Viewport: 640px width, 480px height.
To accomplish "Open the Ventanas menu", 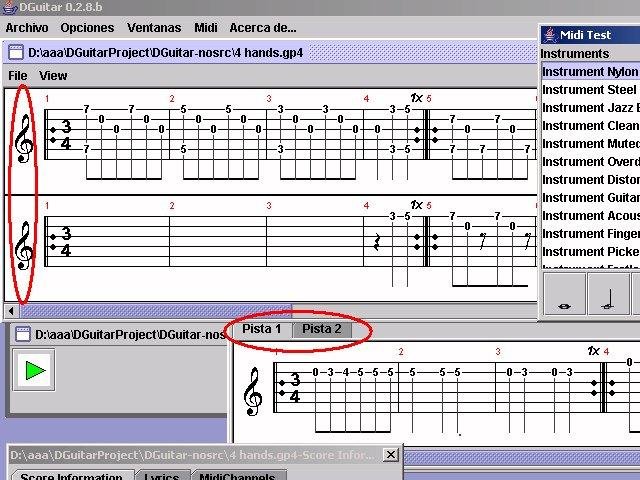I will (x=154, y=28).
